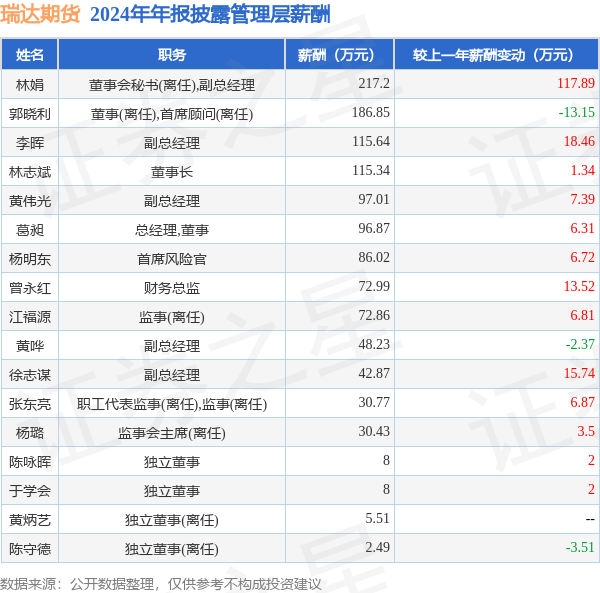The width and height of the screenshot is (600, 593).
Task: Click the name cell 黄炳艺
Action: (x=30, y=520)
